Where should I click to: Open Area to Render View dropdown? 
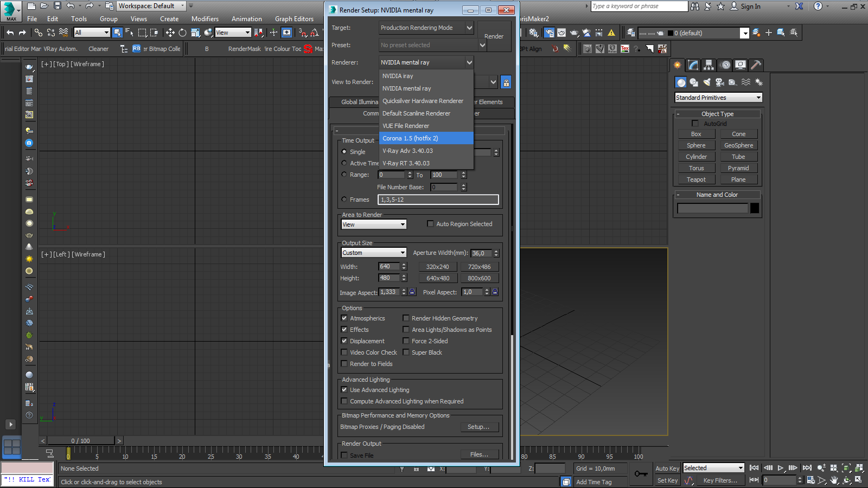[374, 224]
